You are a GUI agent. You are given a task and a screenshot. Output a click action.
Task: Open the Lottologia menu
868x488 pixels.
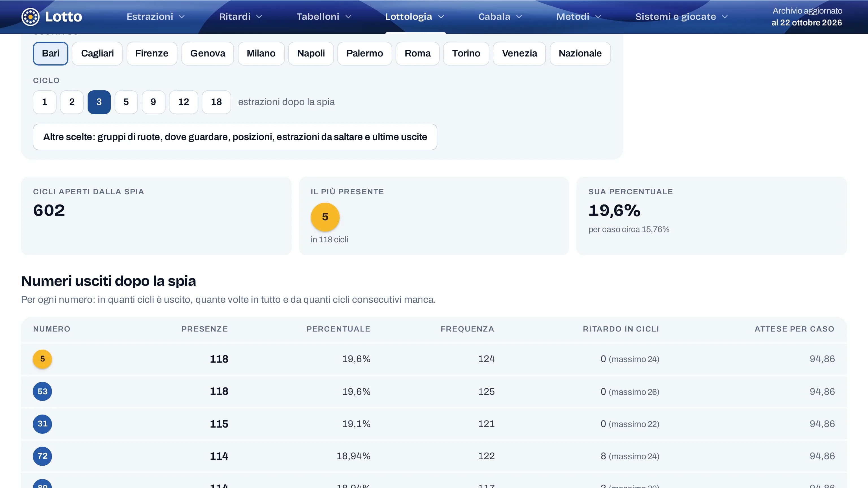click(415, 16)
